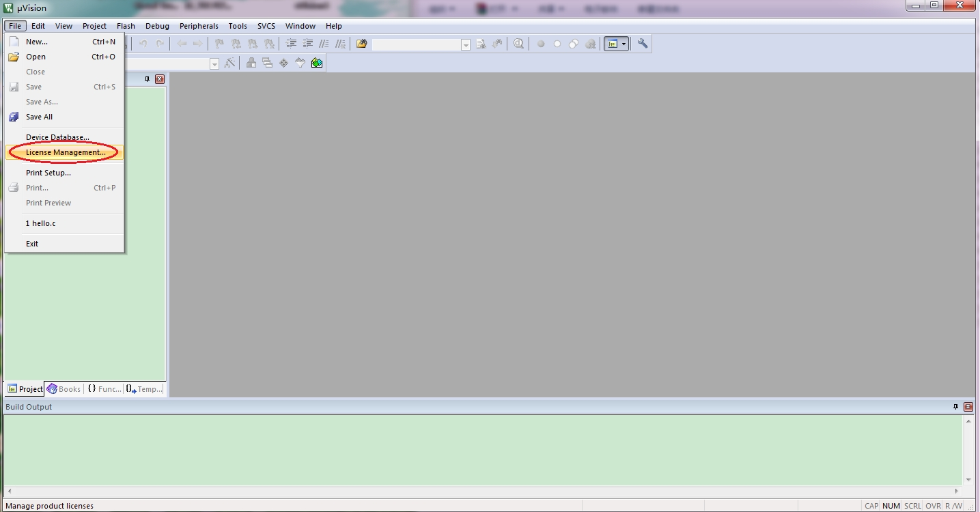Screen dimensions: 980x512
Task: Click the first bookmark flag icon
Action: point(220,44)
